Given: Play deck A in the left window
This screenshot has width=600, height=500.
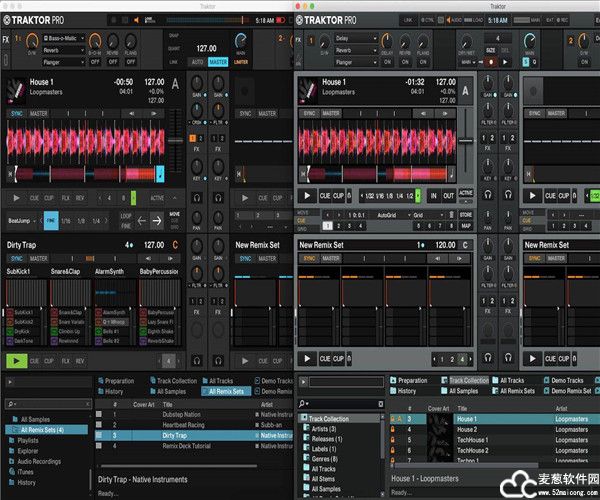Looking at the screenshot, I should point(14,198).
